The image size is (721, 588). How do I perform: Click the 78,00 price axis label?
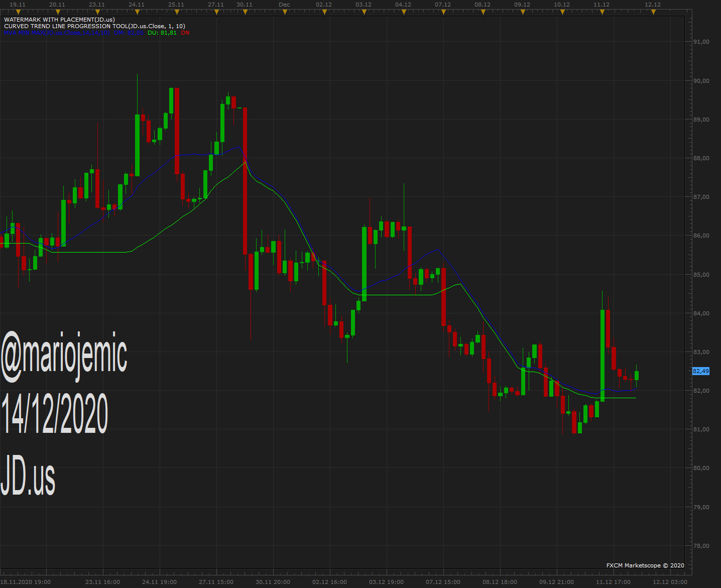[701, 546]
